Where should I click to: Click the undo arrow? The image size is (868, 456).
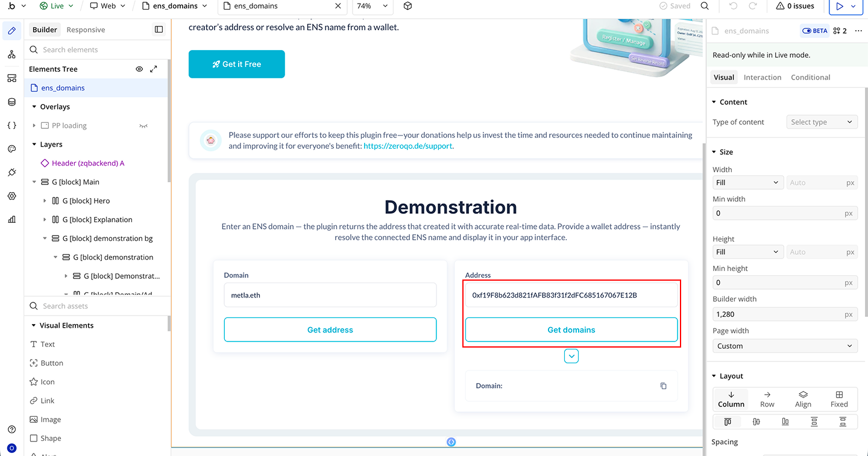tap(734, 6)
